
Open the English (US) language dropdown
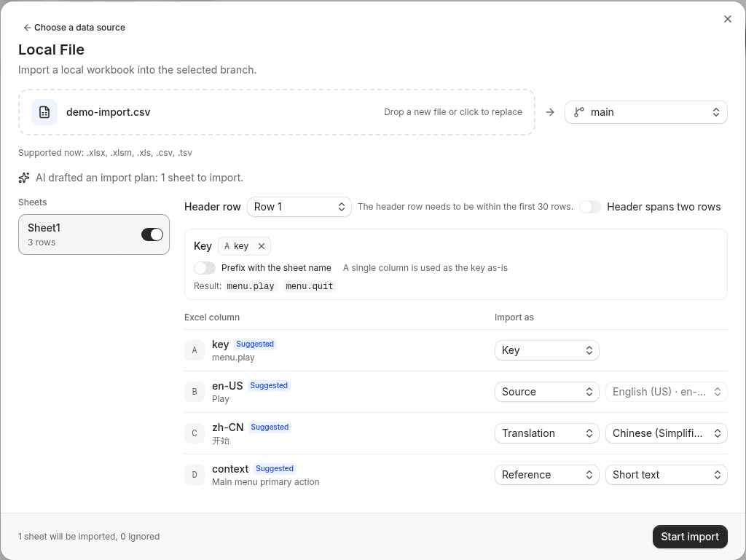click(666, 392)
